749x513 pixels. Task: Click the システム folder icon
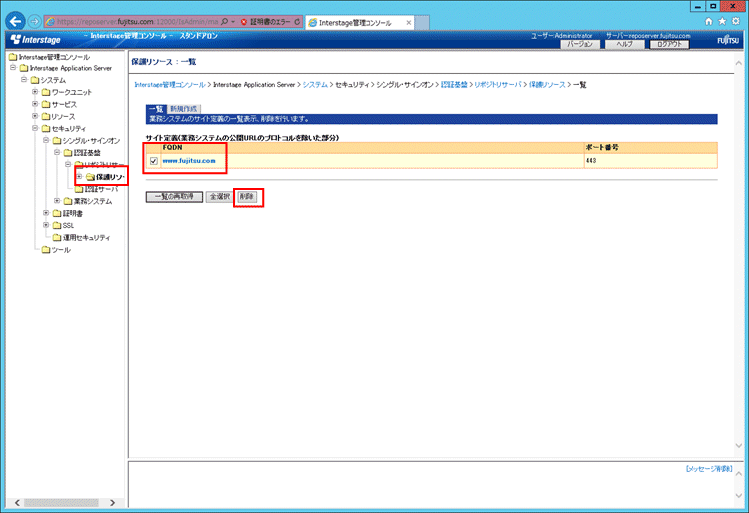point(35,80)
